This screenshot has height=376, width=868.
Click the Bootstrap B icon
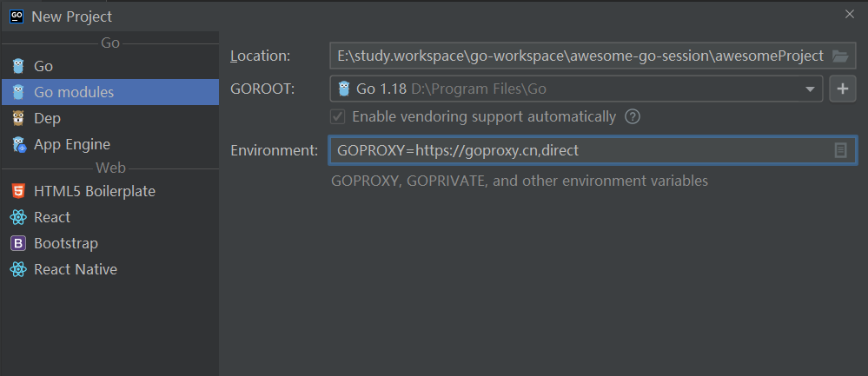(x=18, y=243)
